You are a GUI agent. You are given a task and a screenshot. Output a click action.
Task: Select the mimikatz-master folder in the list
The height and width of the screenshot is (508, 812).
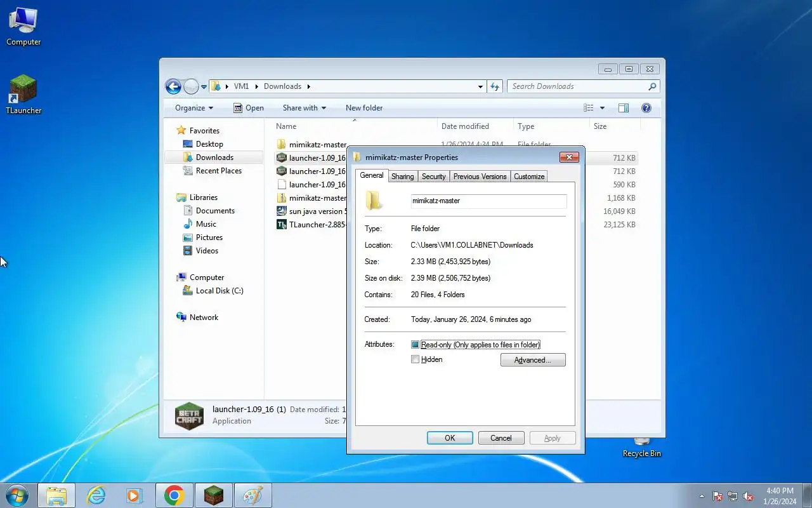311,145
